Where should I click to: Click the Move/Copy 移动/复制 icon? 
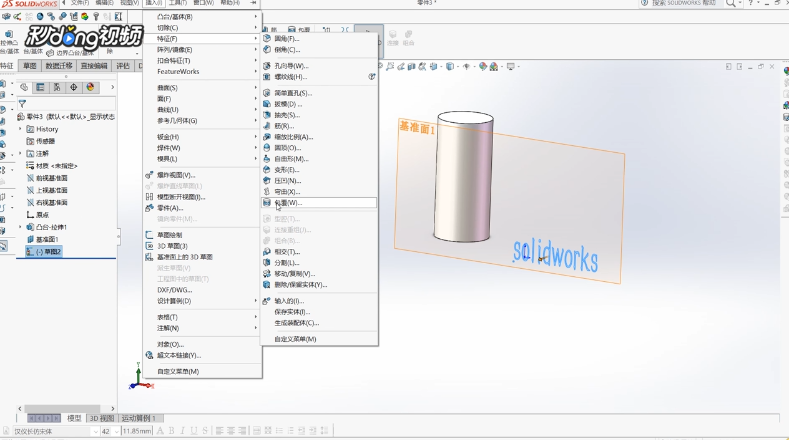click(267, 273)
